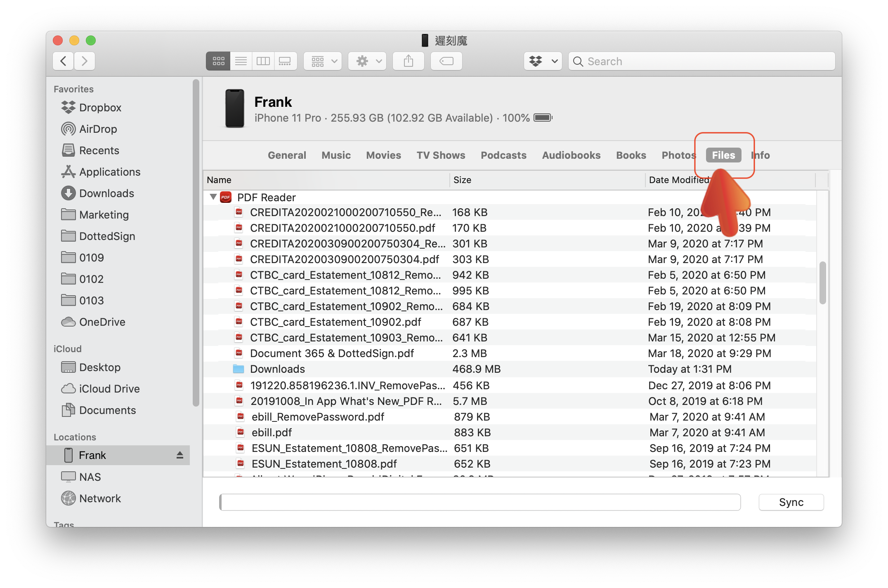
Task: Switch to the Books tab
Action: tap(631, 155)
